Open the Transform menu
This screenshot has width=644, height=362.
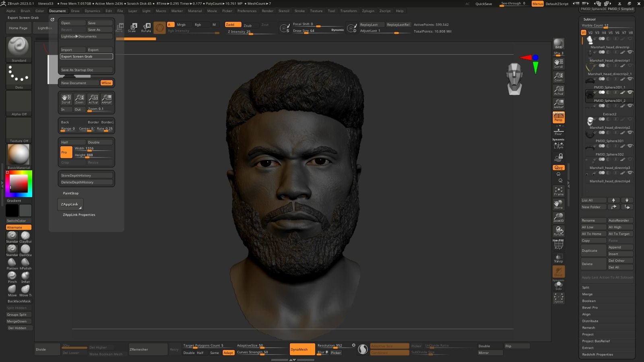coord(348,11)
